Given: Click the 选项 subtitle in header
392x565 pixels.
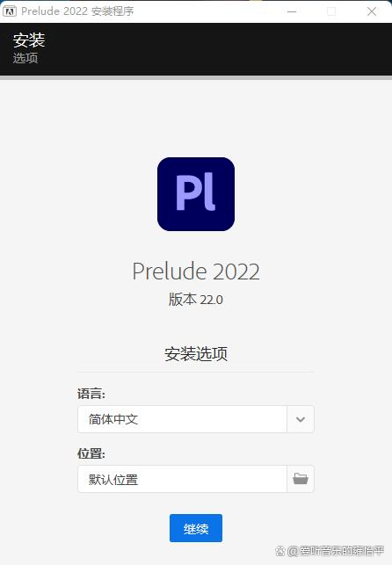Looking at the screenshot, I should pyautogui.click(x=25, y=58).
